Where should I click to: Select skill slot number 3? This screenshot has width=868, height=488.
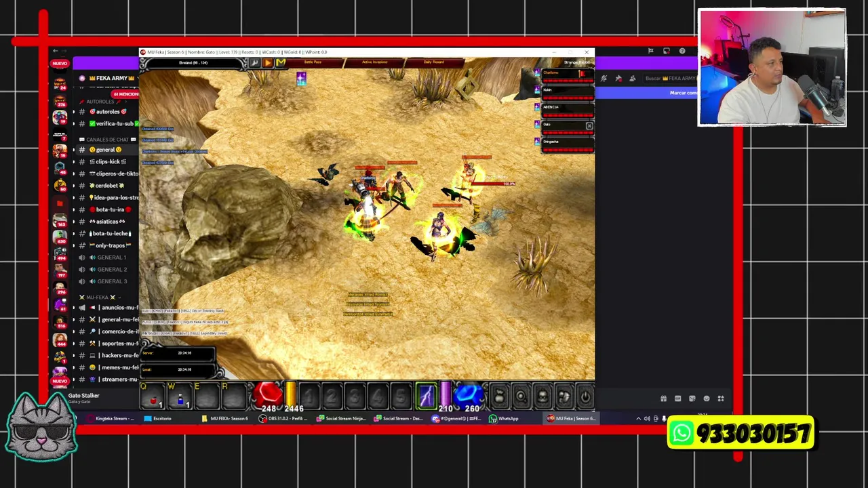tap(355, 396)
